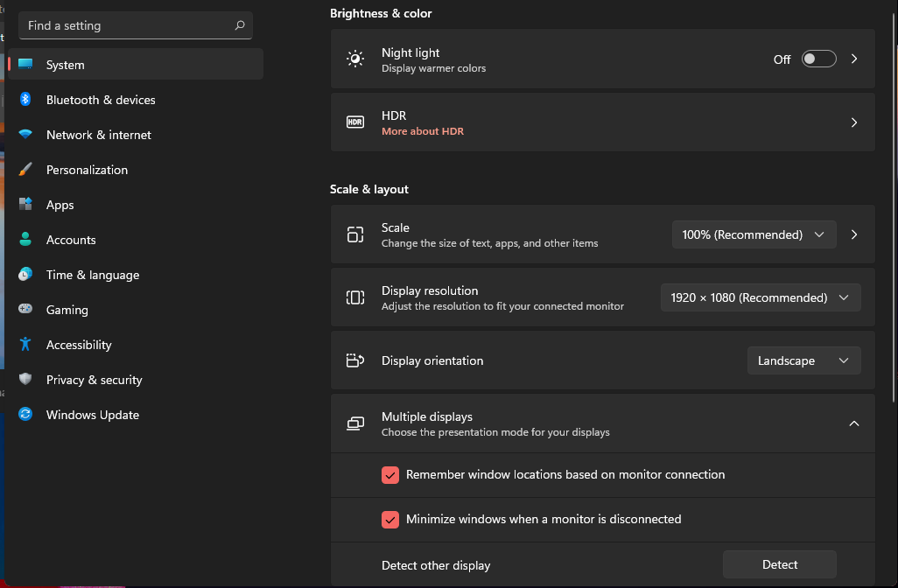This screenshot has height=588, width=898.
Task: Open the Display resolution dropdown
Action: coord(760,297)
